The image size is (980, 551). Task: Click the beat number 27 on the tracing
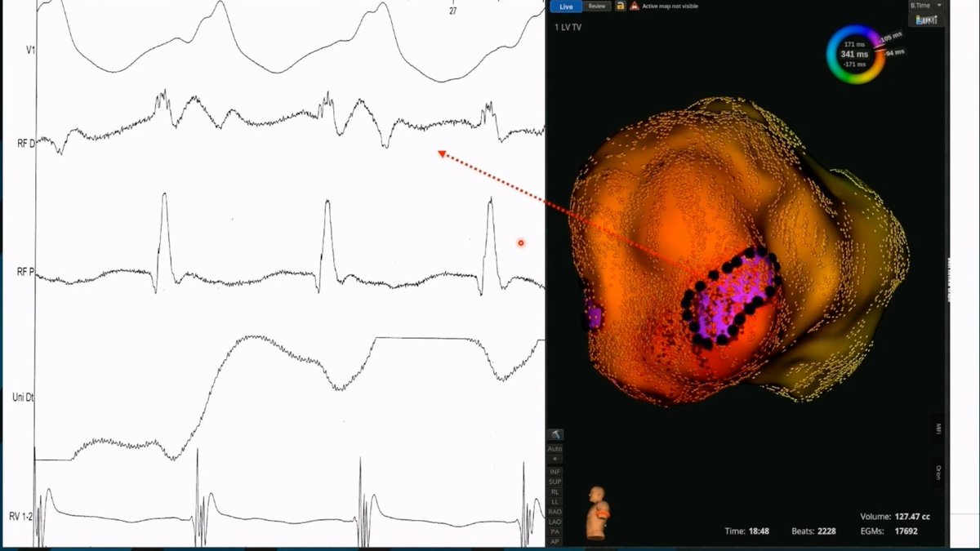[x=452, y=11]
